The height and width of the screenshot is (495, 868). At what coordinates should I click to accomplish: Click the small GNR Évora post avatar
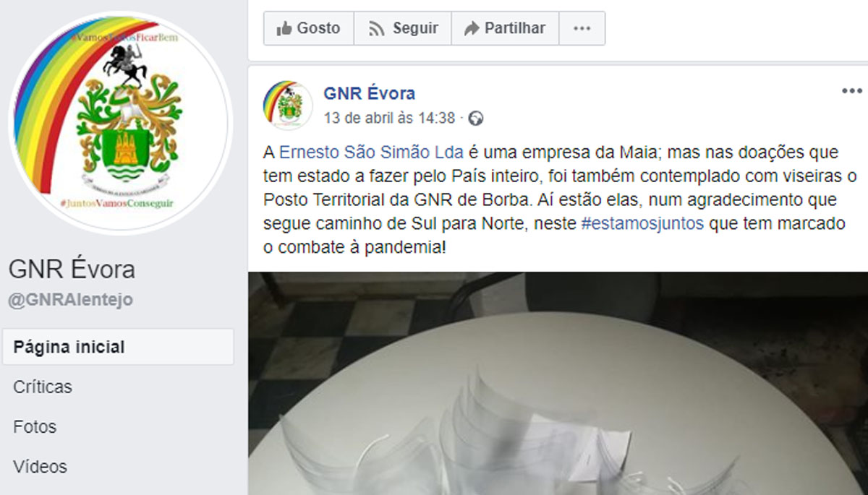click(x=287, y=105)
